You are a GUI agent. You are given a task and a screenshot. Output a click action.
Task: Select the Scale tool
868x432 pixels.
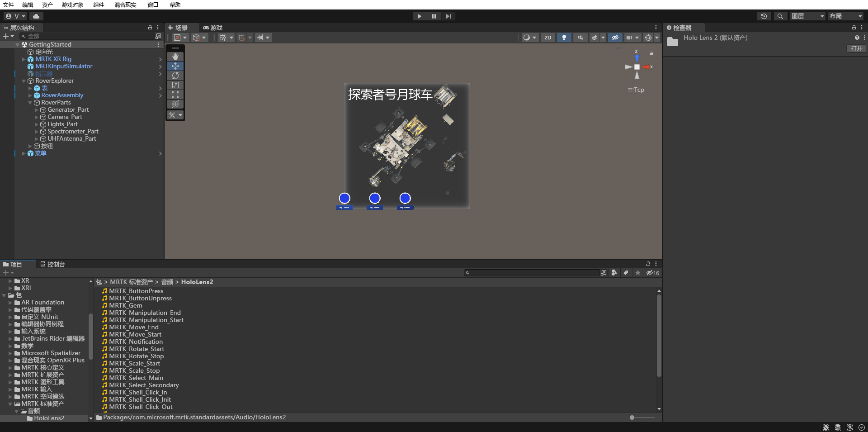click(175, 85)
